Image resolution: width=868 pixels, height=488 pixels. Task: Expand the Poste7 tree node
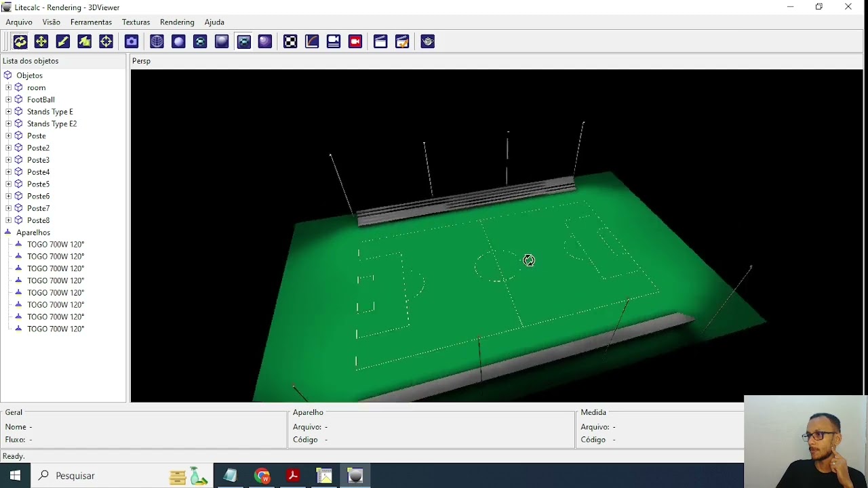click(x=8, y=208)
